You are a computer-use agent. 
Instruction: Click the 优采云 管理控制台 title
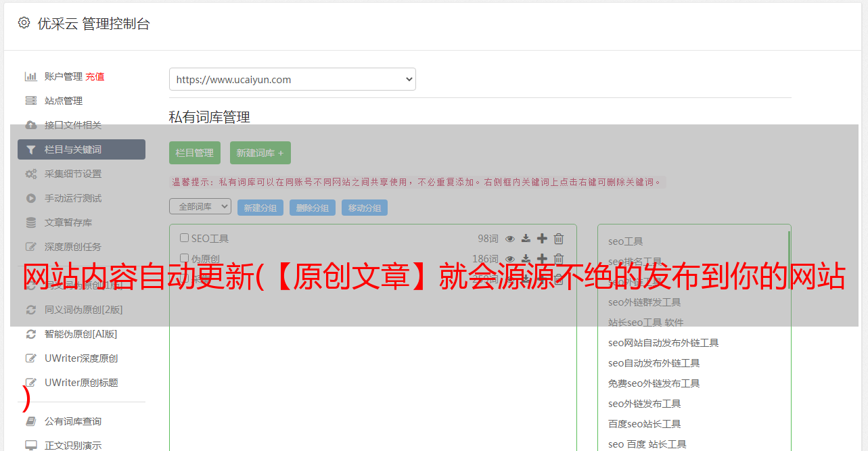click(93, 24)
